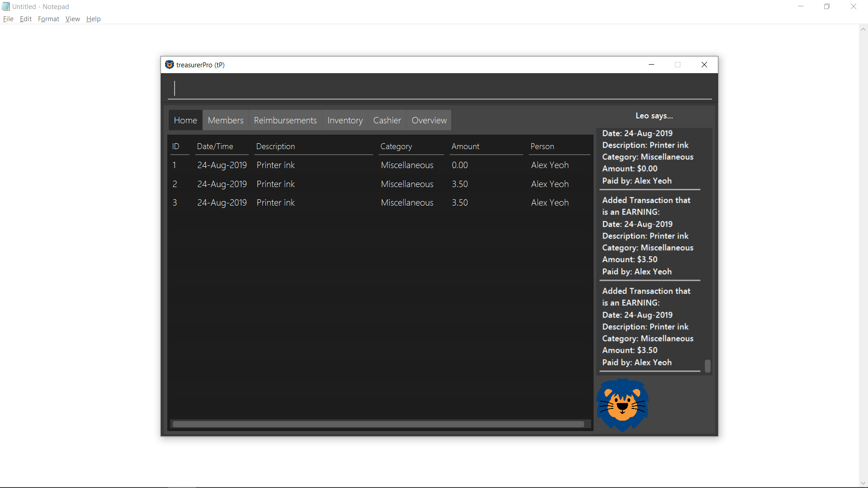Switch to the Reimbursements tab
This screenshot has width=868, height=488.
[x=285, y=120]
